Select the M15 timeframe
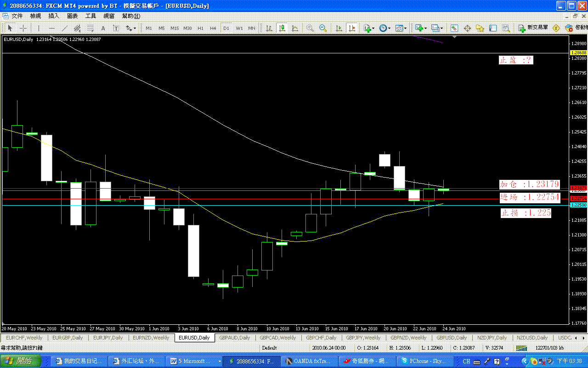Viewport: 588px width, 368px height. tap(175, 28)
